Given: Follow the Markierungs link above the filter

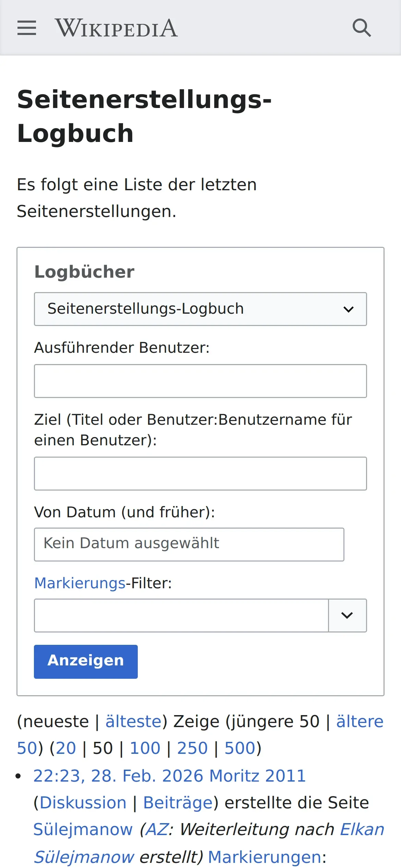Looking at the screenshot, I should coord(80,583).
